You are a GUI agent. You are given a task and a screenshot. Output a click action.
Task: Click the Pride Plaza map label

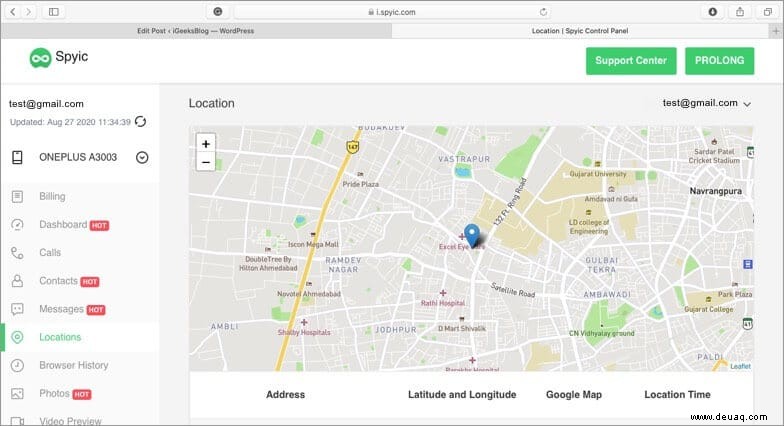click(x=360, y=184)
